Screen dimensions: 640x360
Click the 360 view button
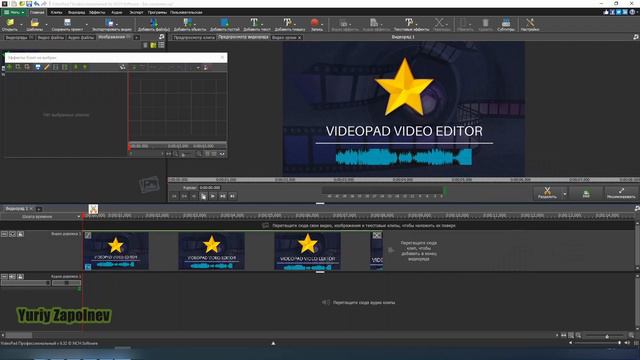[586, 193]
